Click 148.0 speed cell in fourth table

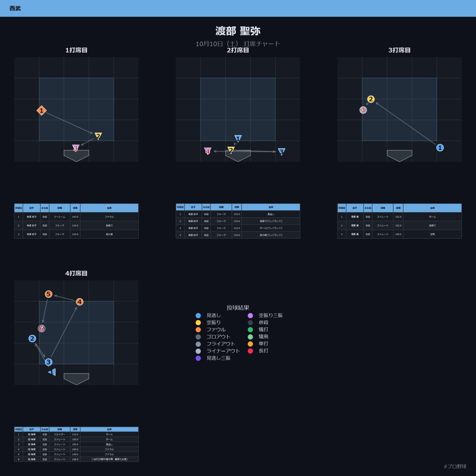(75, 459)
